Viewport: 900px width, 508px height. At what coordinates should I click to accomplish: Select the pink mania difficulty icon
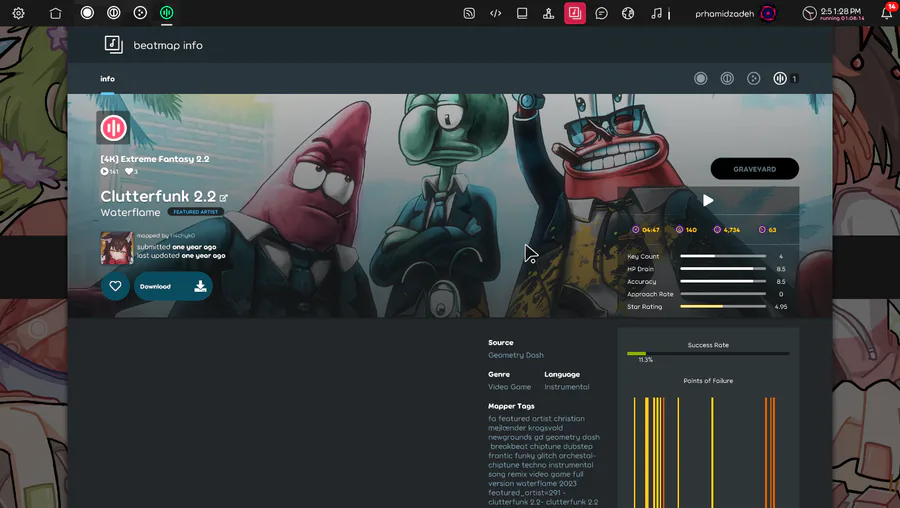point(113,128)
